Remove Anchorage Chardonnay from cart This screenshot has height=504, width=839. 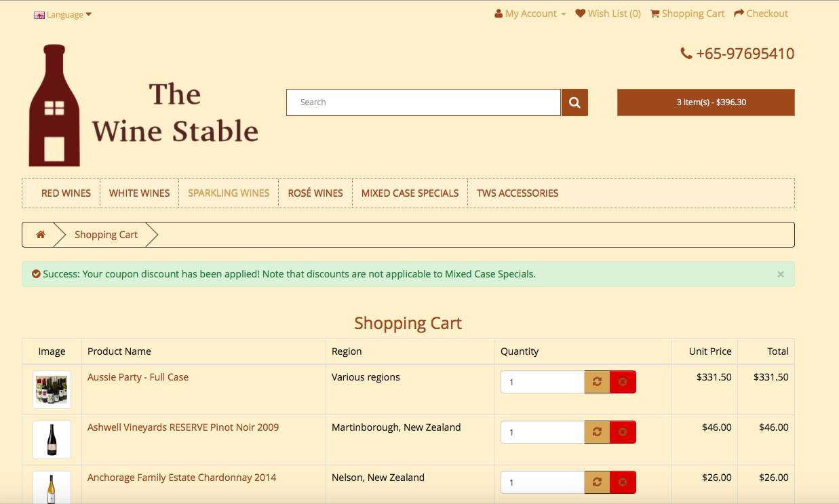pos(623,482)
